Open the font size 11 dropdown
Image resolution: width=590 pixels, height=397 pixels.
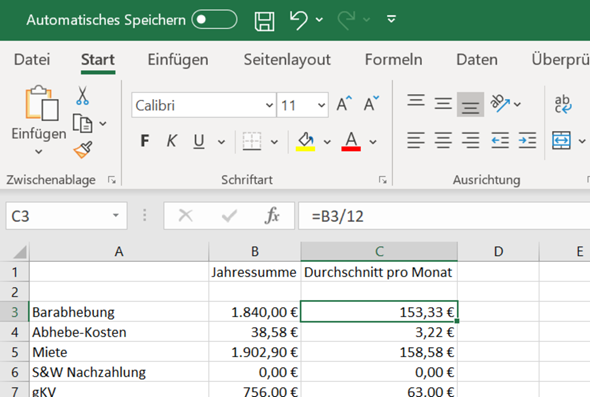coord(321,105)
